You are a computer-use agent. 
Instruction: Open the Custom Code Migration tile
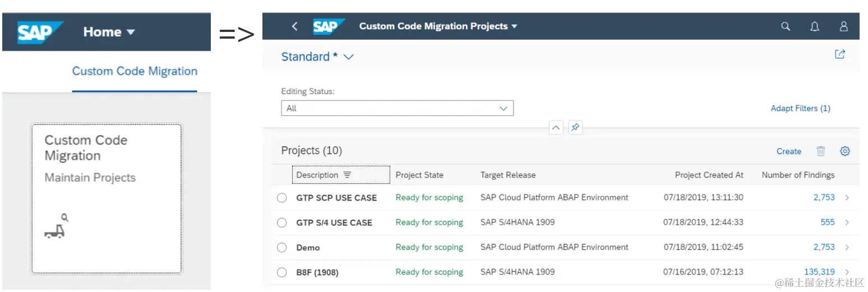[107, 198]
